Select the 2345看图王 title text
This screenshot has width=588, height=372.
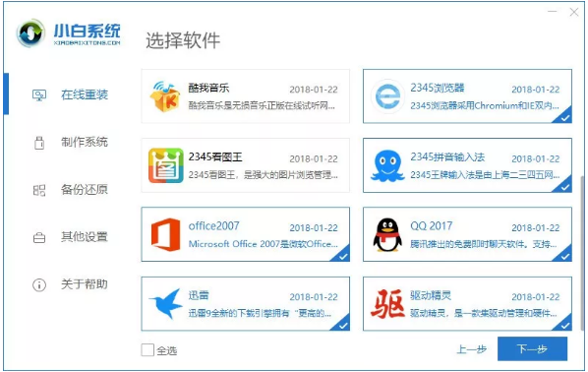[x=215, y=156]
